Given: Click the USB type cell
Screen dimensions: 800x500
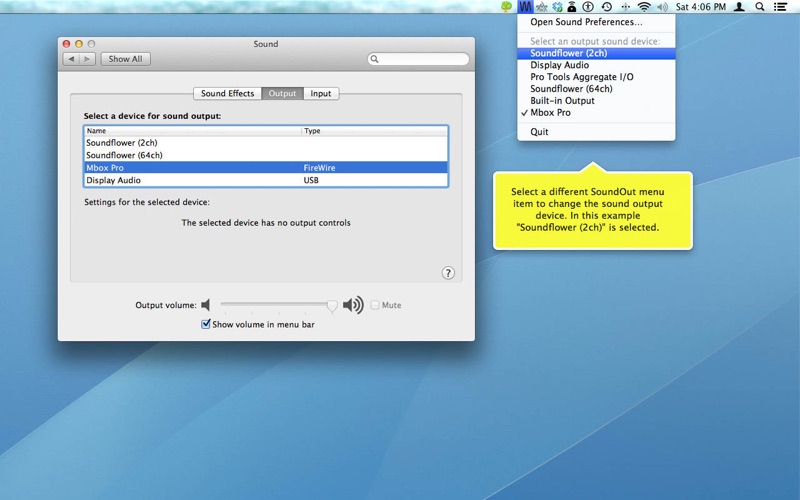Looking at the screenshot, I should coord(311,180).
